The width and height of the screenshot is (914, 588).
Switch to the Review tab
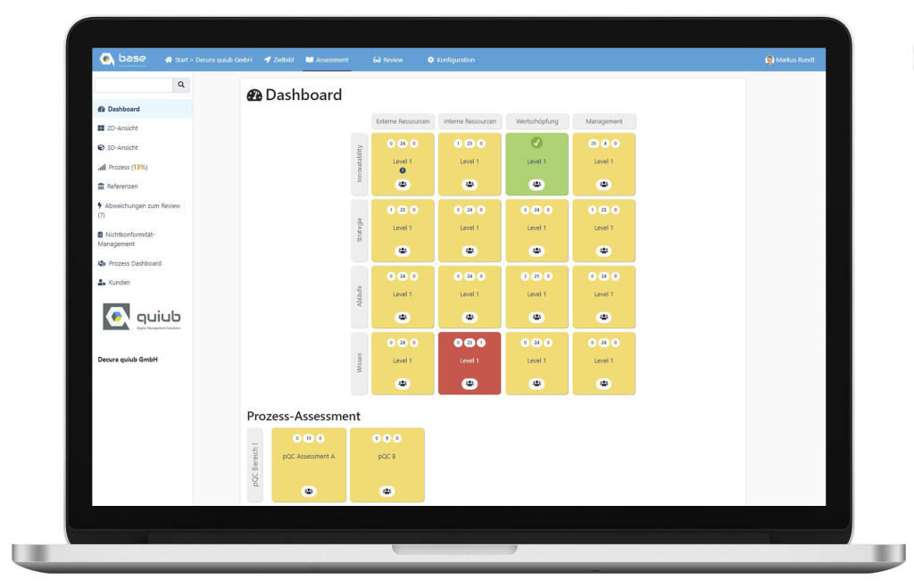[x=389, y=59]
